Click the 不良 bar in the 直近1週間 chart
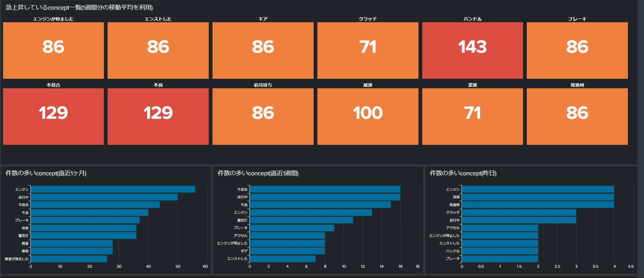Screen dimensions: 644x278 coord(320,205)
